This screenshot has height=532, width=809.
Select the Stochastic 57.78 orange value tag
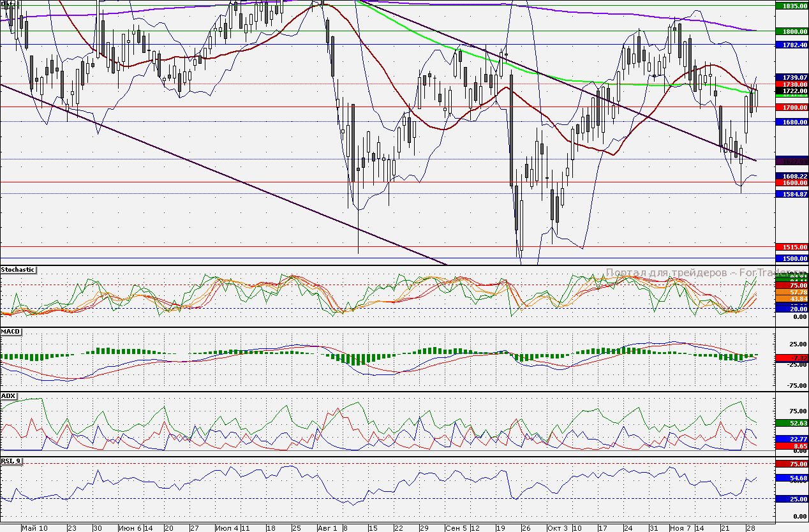(791, 292)
